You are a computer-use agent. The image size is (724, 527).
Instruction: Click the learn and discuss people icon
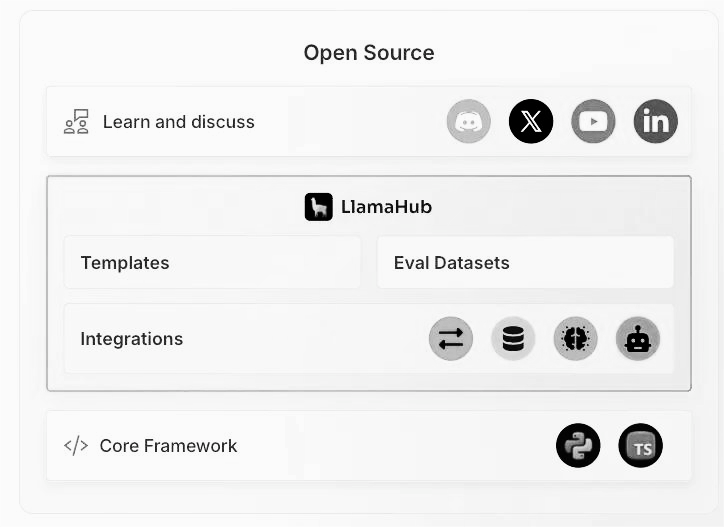(x=76, y=122)
